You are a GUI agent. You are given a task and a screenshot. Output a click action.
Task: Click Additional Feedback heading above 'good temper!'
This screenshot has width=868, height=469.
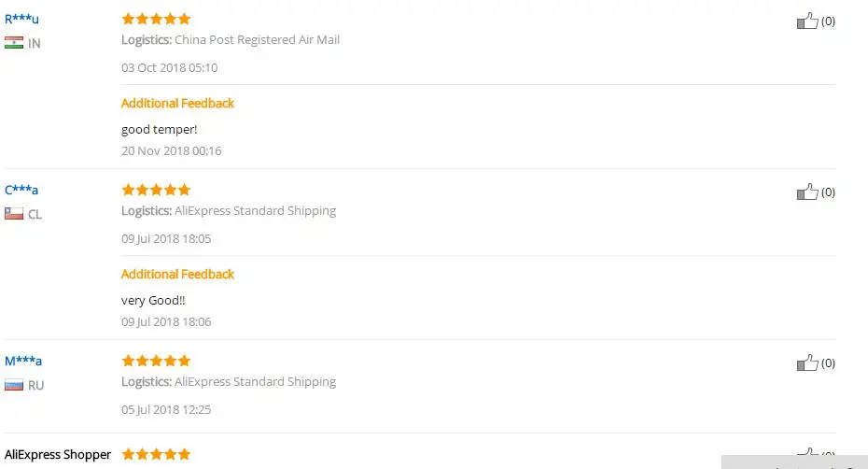coord(177,103)
